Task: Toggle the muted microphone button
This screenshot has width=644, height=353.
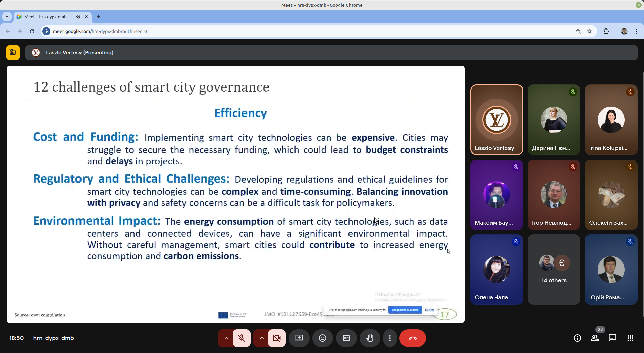Action: 241,338
